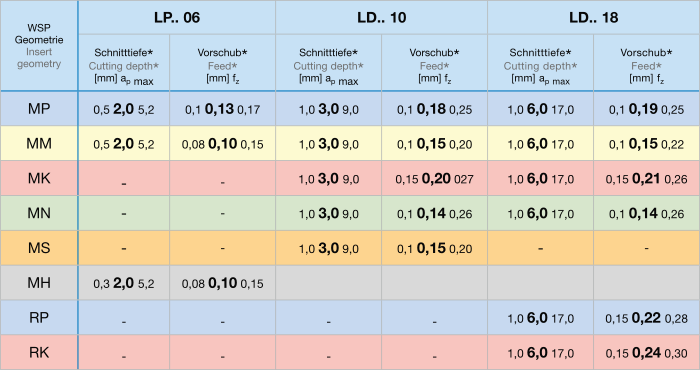Click the MH cutting depth cell 0,3 2,0 5,2
700x370 pixels.
[x=124, y=283]
